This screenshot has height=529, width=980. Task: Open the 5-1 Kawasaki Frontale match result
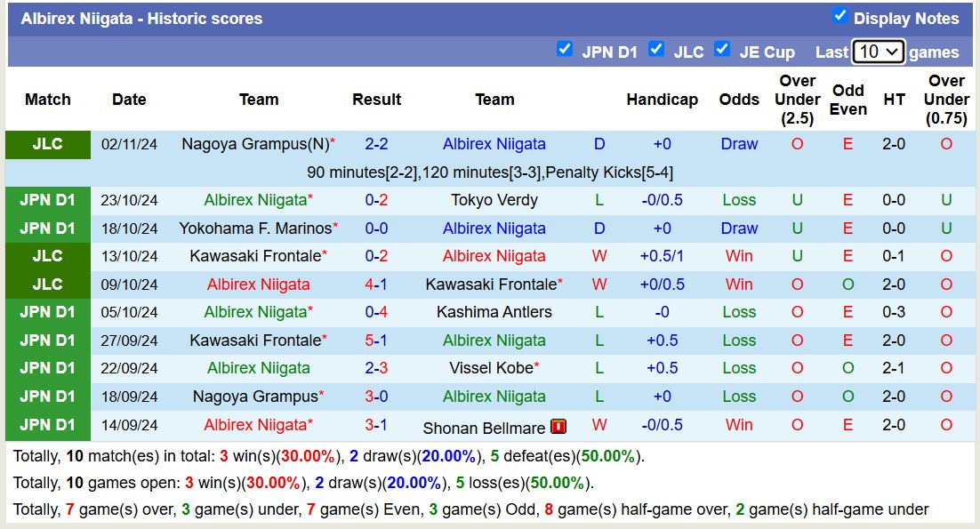(x=376, y=341)
